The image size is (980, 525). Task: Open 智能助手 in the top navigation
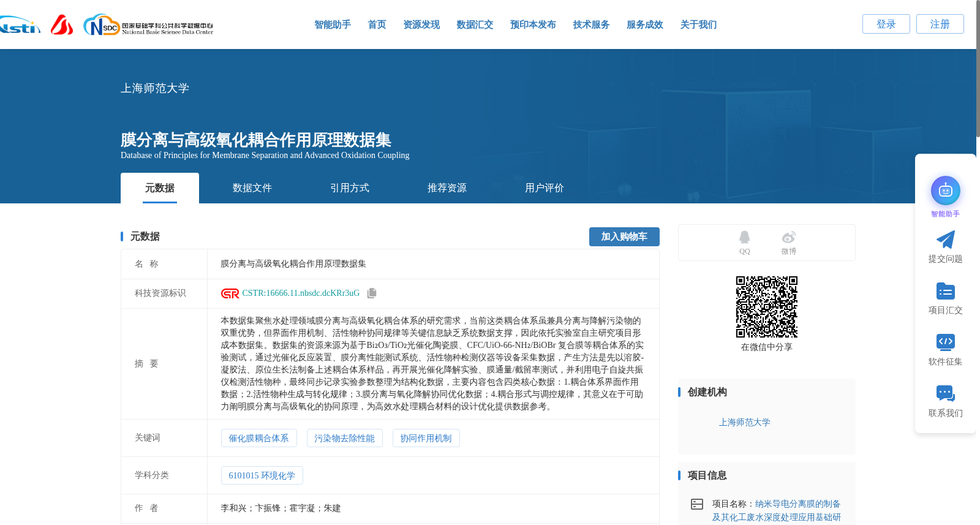[333, 25]
